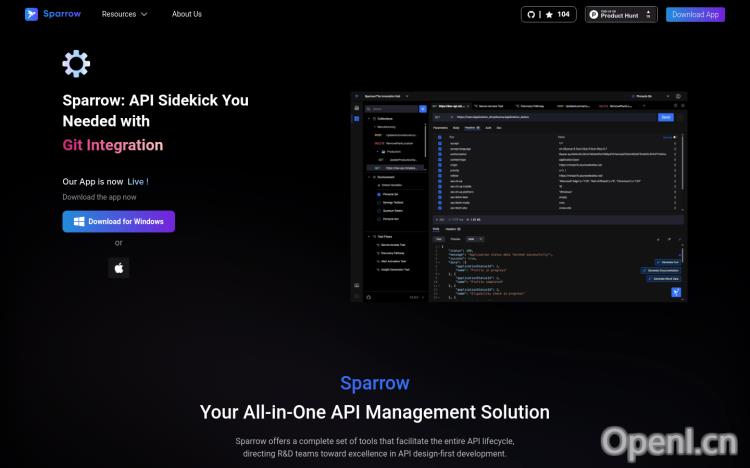Click the Download App button

tap(695, 14)
